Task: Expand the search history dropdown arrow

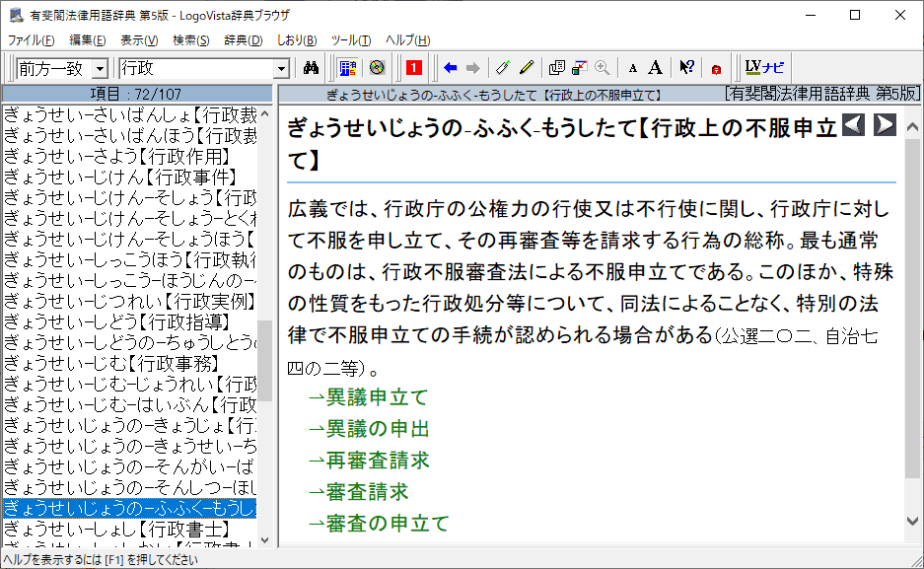Action: (281, 68)
